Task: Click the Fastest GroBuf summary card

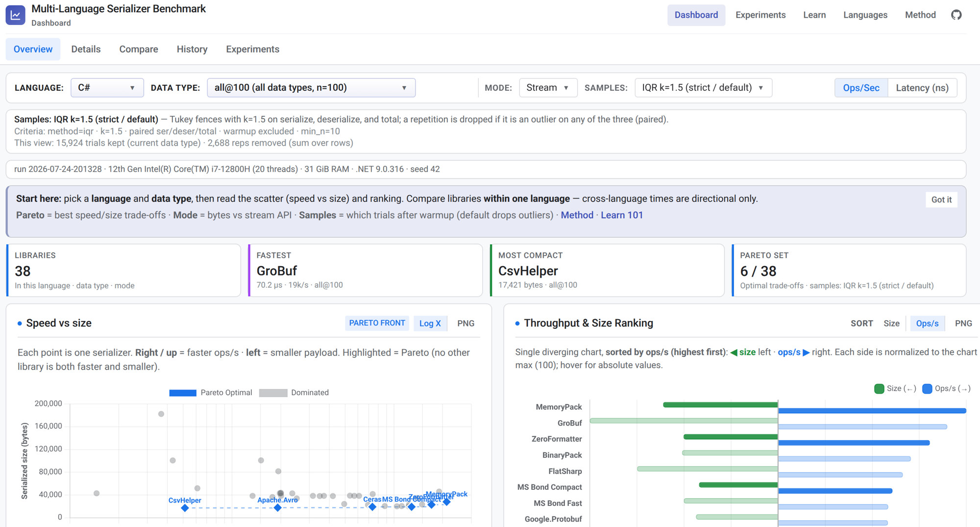Action: [x=366, y=270]
